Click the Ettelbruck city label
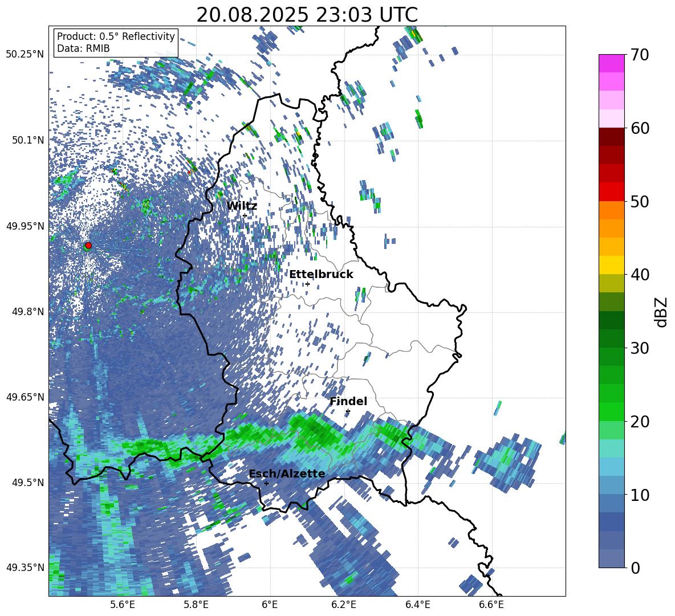Screen dimensions: 675x616 point(321,275)
